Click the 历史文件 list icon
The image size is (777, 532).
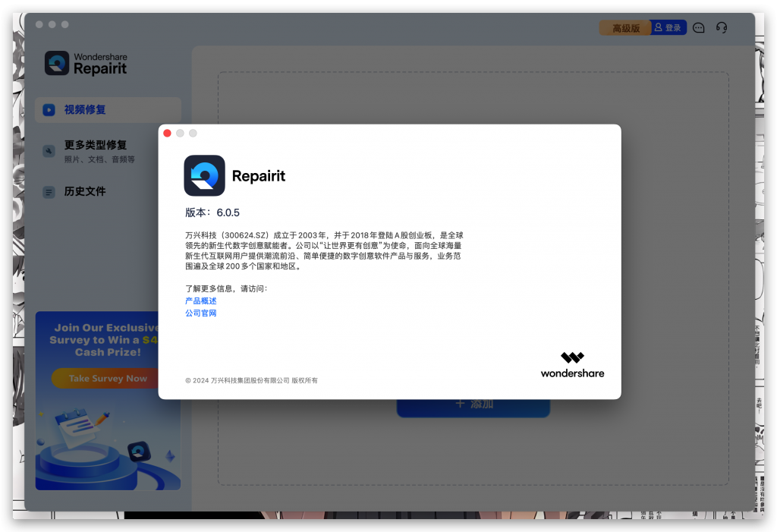[x=49, y=192]
